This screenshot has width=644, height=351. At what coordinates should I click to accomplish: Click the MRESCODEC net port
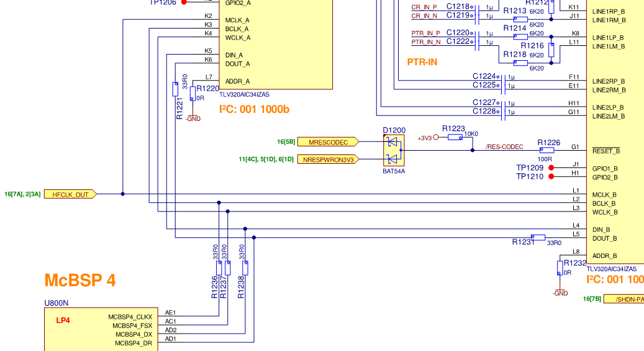pyautogui.click(x=328, y=142)
